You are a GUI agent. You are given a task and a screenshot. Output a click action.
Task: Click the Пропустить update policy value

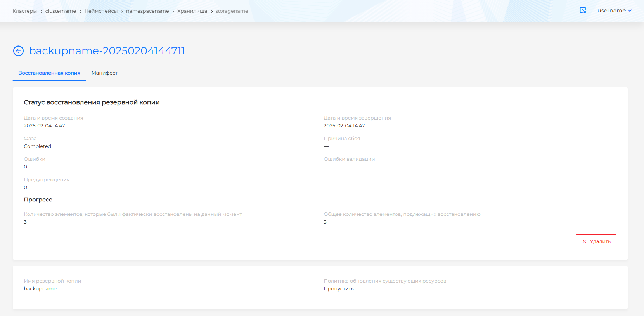coord(339,289)
